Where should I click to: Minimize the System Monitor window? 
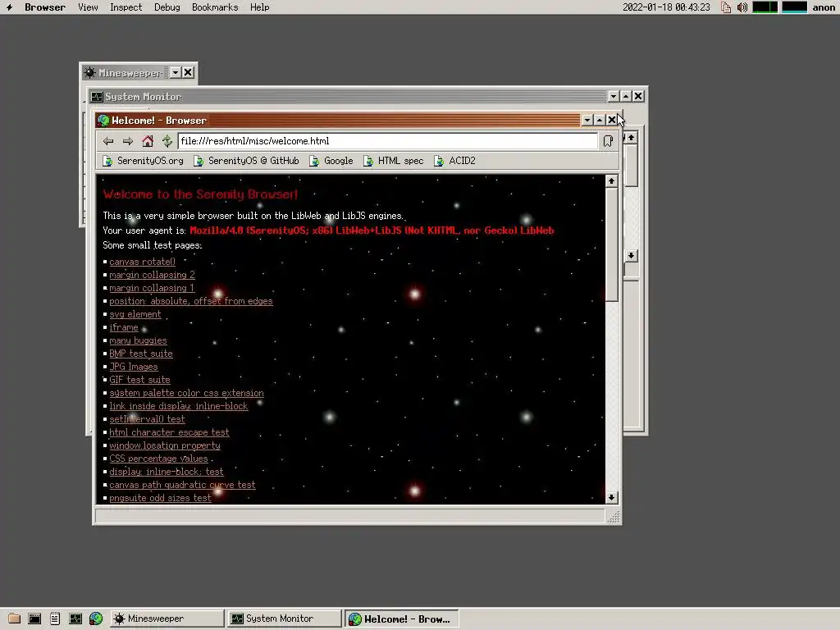pyautogui.click(x=614, y=97)
